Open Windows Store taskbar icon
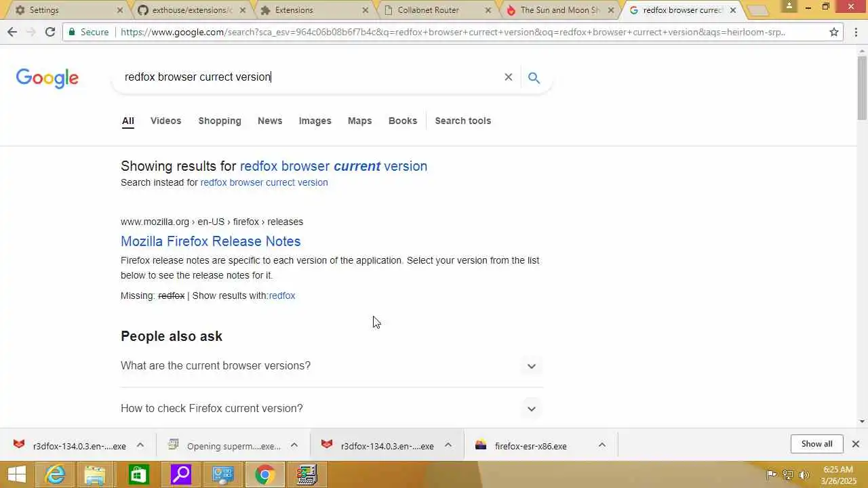This screenshot has height=488, width=868. (138, 474)
